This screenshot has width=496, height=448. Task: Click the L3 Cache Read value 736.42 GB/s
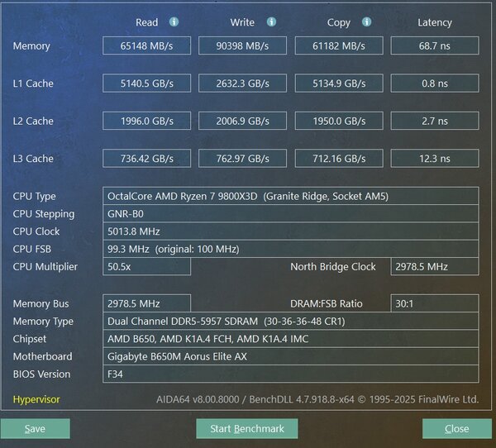tap(147, 159)
